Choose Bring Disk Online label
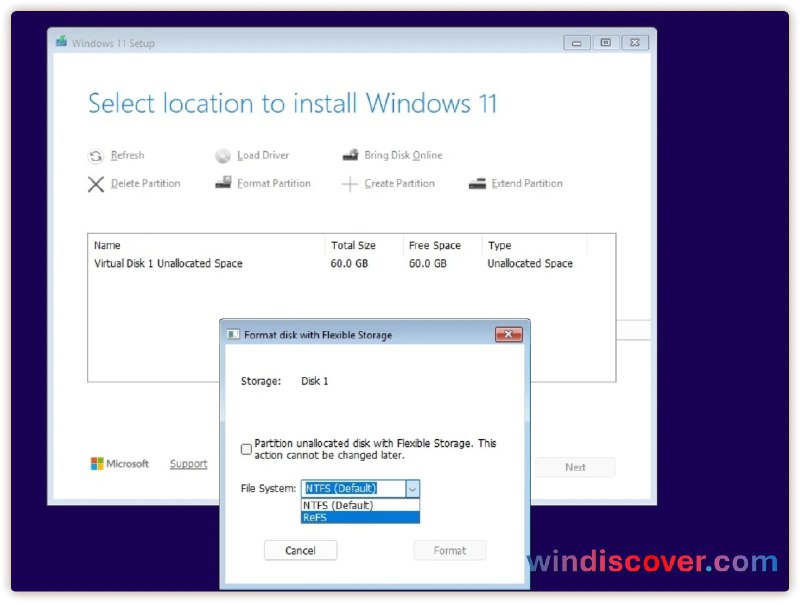This screenshot has width=800, height=606. pyautogui.click(x=403, y=155)
